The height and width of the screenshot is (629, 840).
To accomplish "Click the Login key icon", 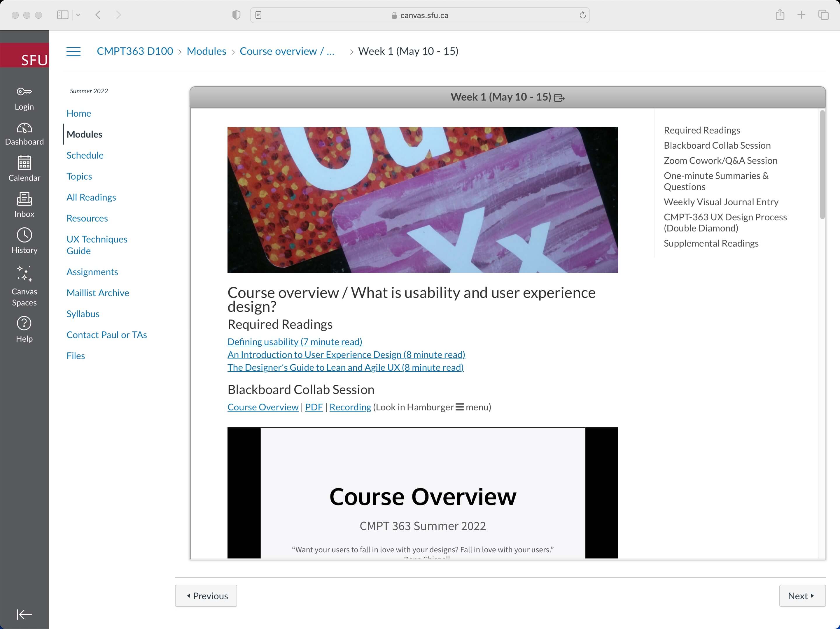I will pyautogui.click(x=24, y=92).
